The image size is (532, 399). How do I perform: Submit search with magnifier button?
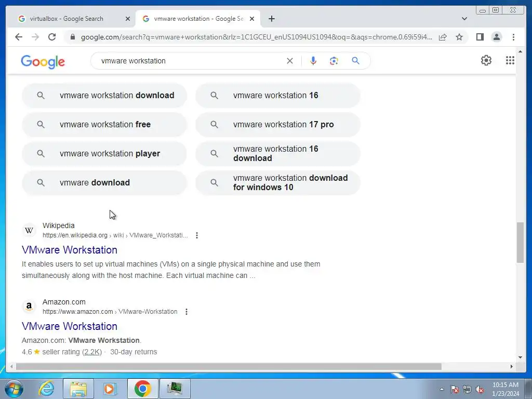(x=355, y=61)
